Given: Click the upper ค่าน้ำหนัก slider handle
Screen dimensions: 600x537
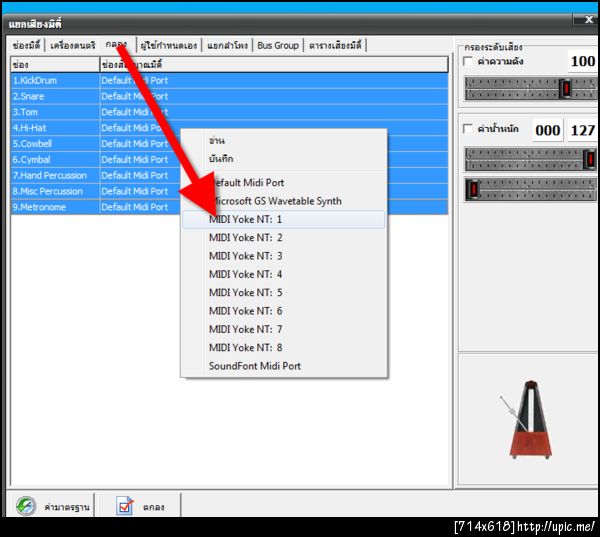Looking at the screenshot, I should tap(590, 159).
